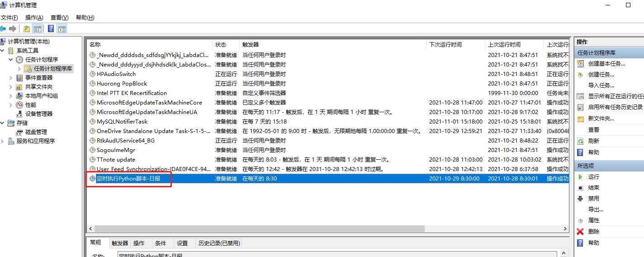This screenshot has height=257, width=644.
Task: Toggle show/hide console tree icon
Action: pyautogui.click(x=38, y=29)
